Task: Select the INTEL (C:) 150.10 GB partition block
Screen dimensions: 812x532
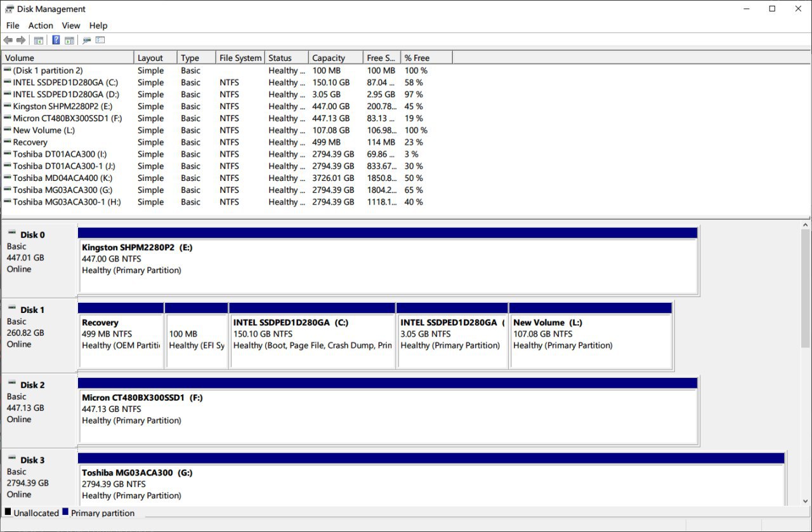Action: [312, 335]
